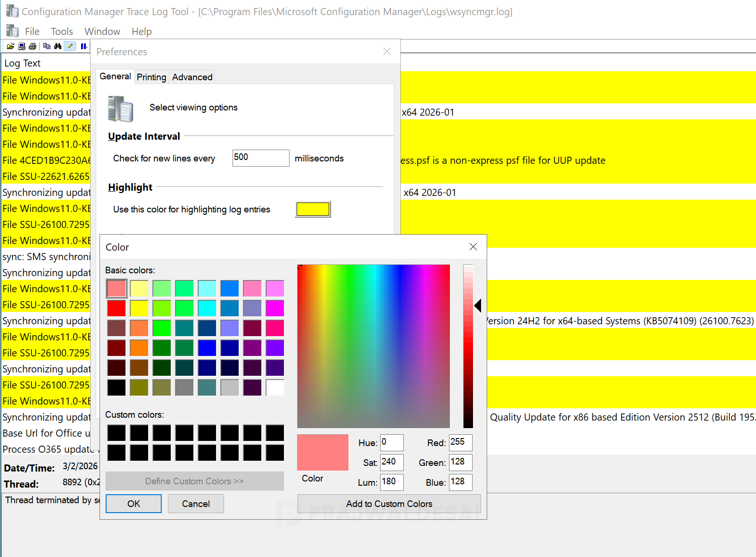Click the Thread value 8892

[x=81, y=482]
